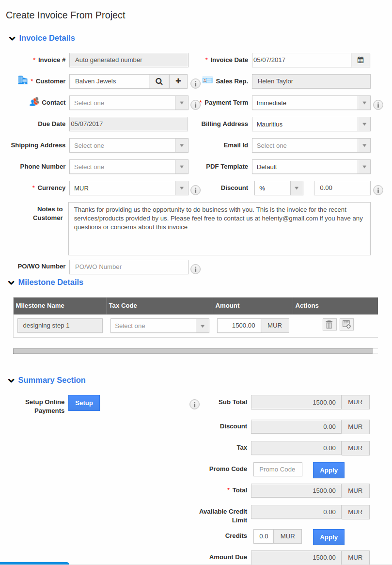Click info icon near Setup Online Payments
Viewport: 392px width, 565px height.
coord(195,404)
